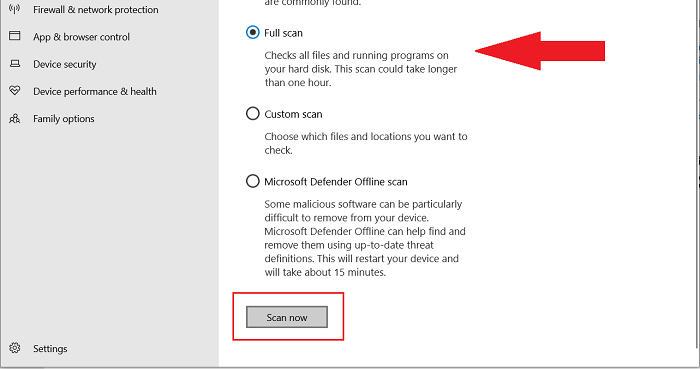
Task: Click the Device security laptop icon
Action: tap(15, 64)
